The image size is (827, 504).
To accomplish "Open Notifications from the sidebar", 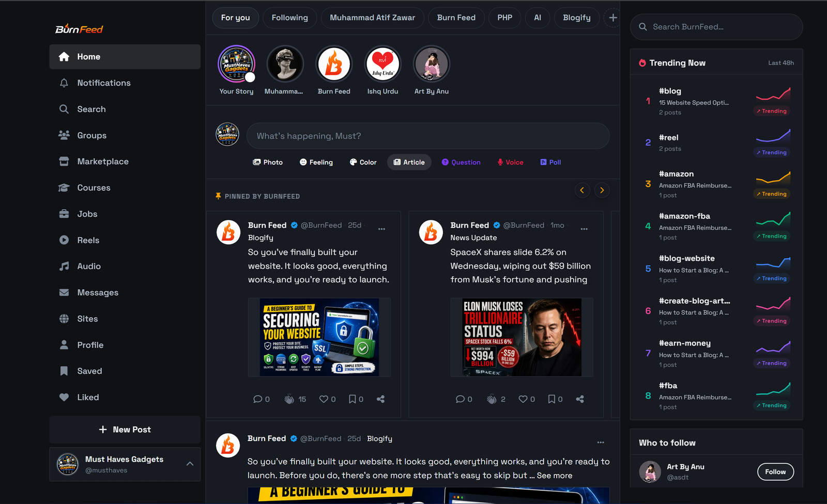I will point(125,83).
